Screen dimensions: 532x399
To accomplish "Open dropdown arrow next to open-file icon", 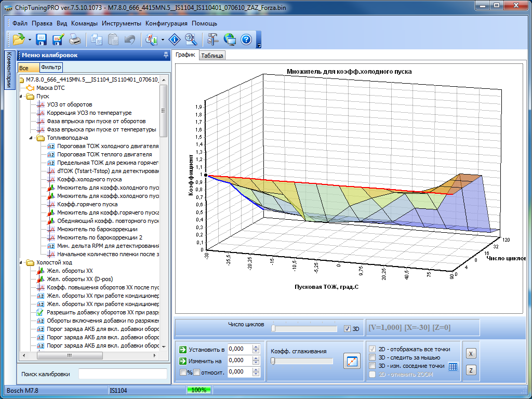I will click(x=30, y=39).
